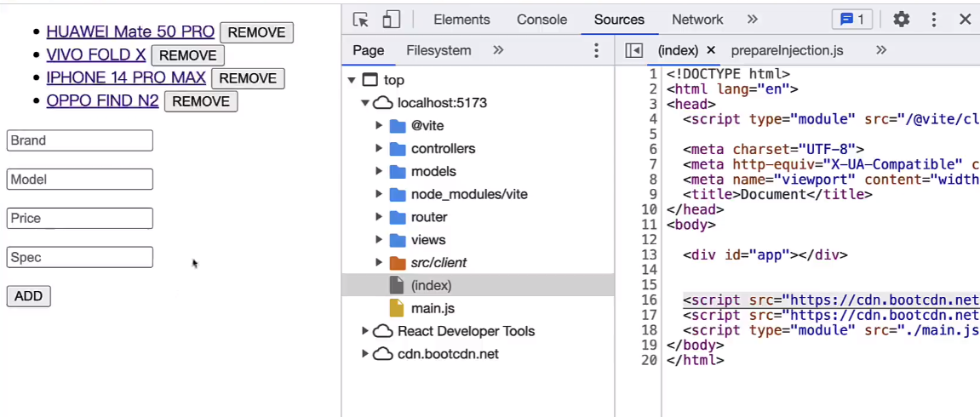Open the prepareInjection.js editor tab

click(x=787, y=50)
